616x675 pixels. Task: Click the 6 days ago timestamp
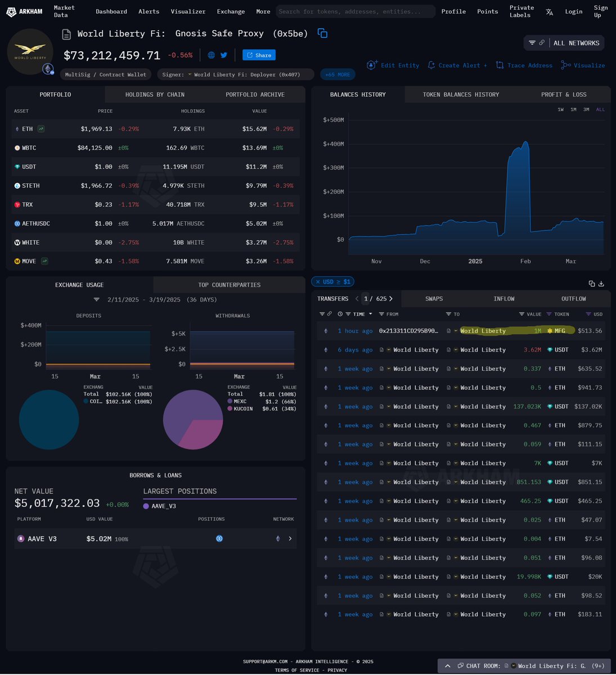(355, 350)
